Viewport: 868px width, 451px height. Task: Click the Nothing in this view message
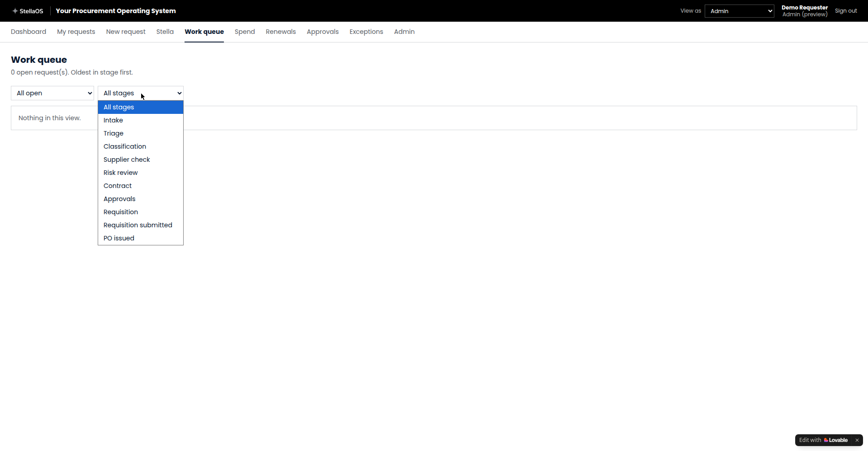point(50,118)
